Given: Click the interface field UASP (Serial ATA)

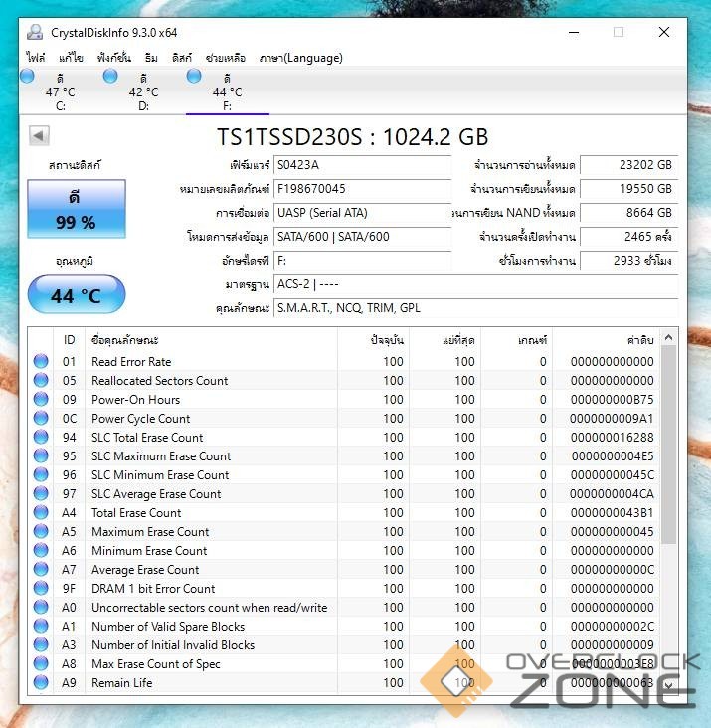Looking at the screenshot, I should click(363, 213).
